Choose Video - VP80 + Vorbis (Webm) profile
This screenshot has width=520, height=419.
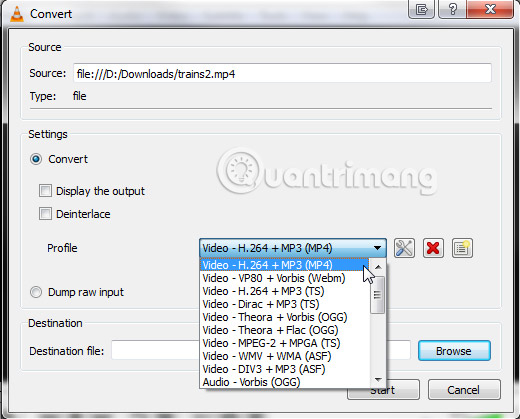point(284,278)
